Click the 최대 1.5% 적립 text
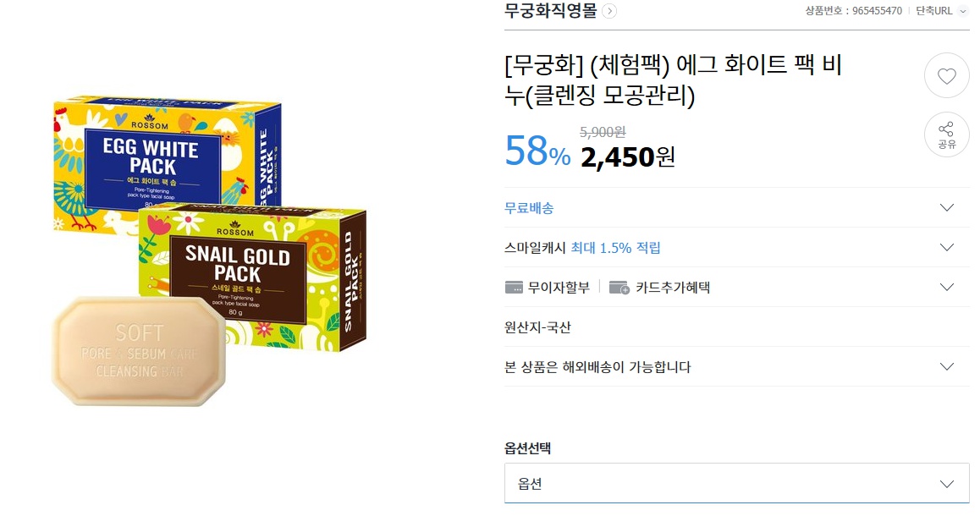The width and height of the screenshot is (980, 516). (x=616, y=248)
